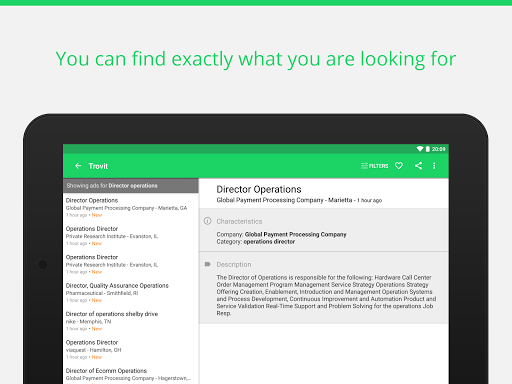
Task: Open first Operations Director Evanston listing
Action: point(131,236)
